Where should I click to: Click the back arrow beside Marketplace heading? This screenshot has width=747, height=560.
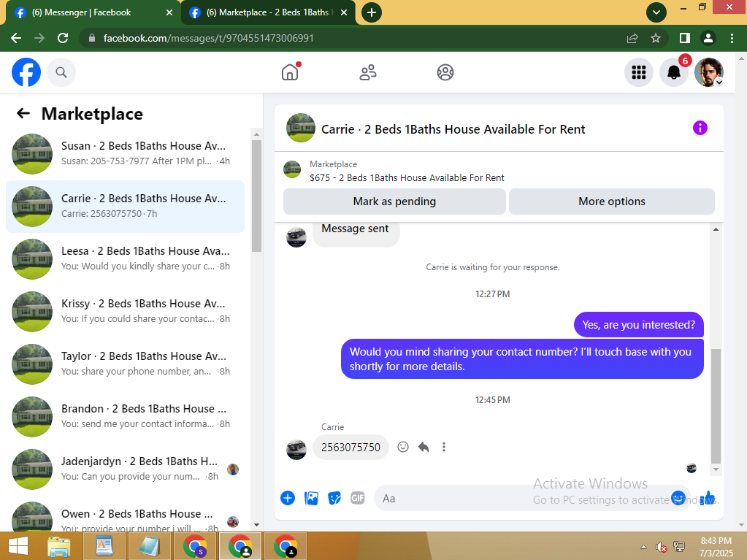pyautogui.click(x=23, y=113)
